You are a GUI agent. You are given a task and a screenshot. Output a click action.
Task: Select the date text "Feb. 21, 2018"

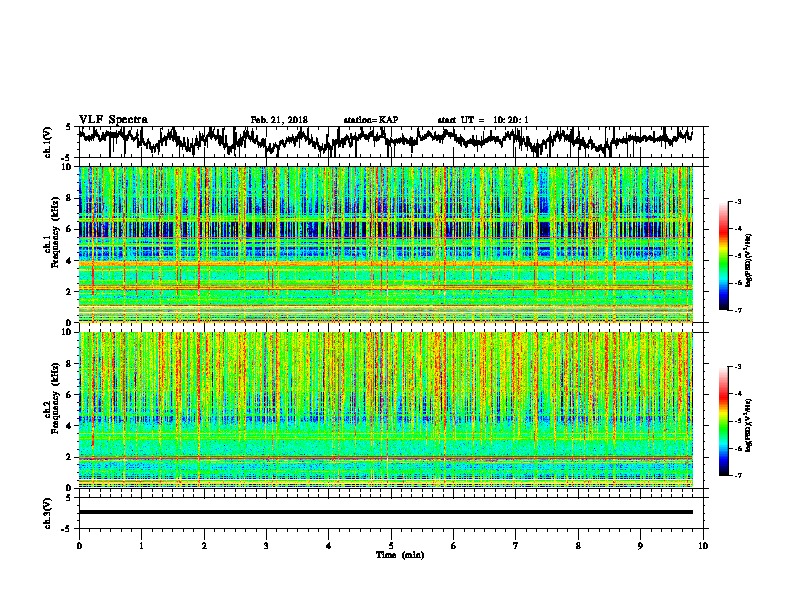[x=279, y=120]
